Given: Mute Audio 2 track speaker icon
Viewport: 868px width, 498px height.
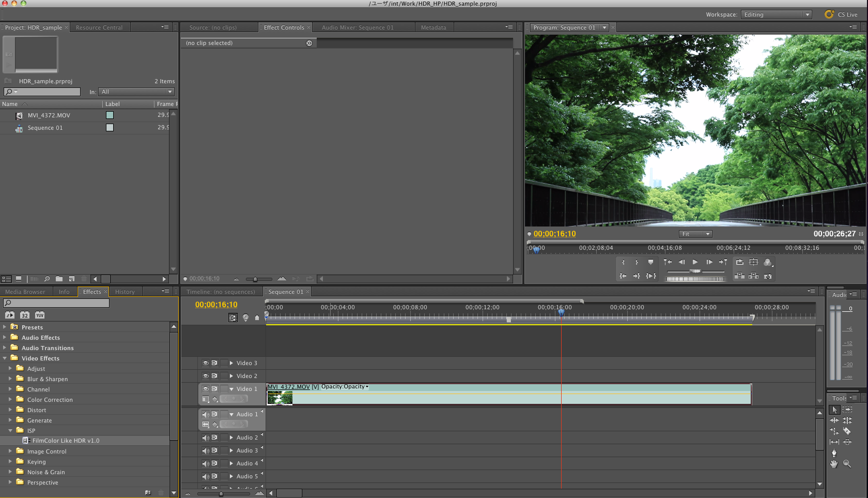Looking at the screenshot, I should click(206, 437).
